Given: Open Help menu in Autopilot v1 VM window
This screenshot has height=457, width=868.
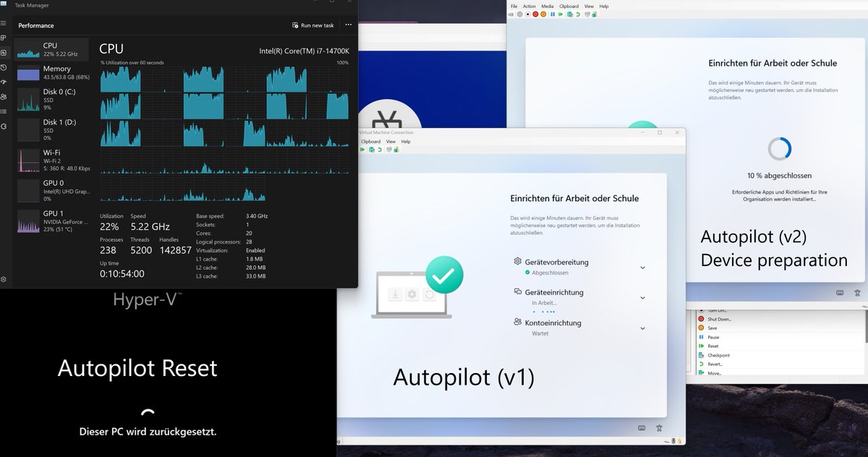Looking at the screenshot, I should (406, 142).
